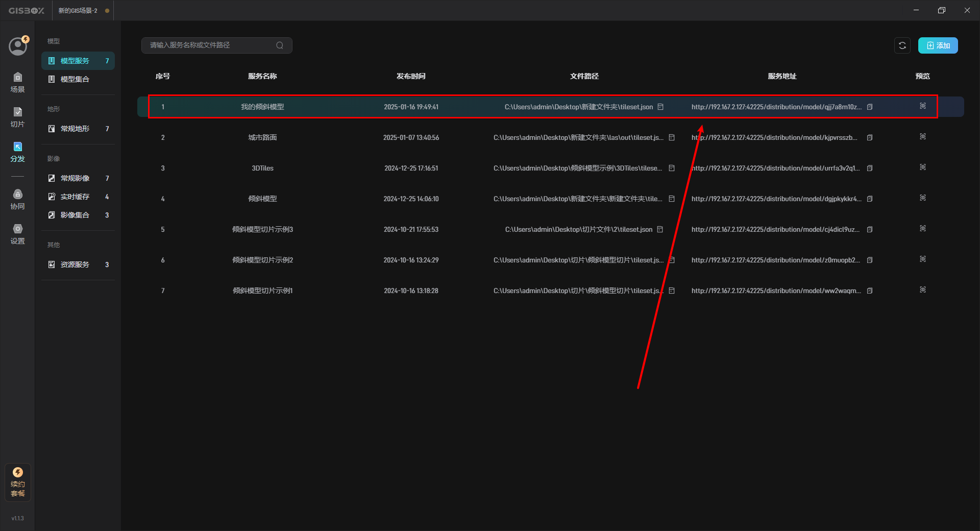Copy service address of 倾斜模型切片示例1
980x531 pixels.
click(870, 291)
